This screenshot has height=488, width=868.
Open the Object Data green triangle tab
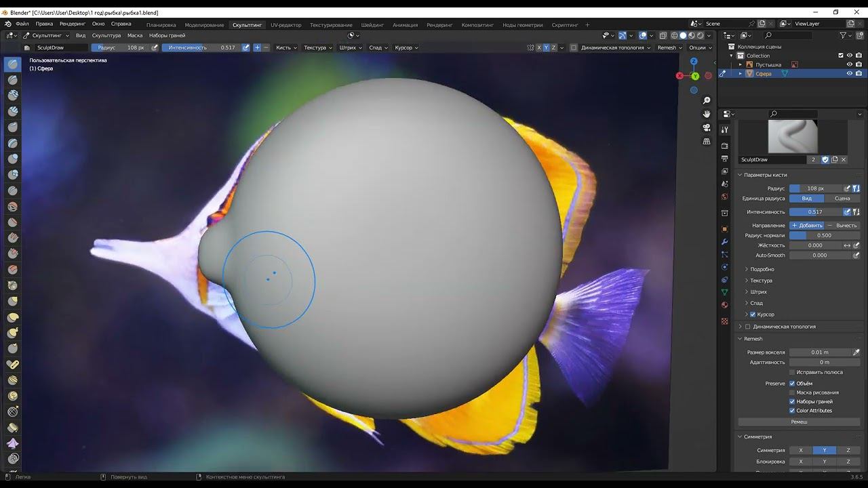point(725,292)
